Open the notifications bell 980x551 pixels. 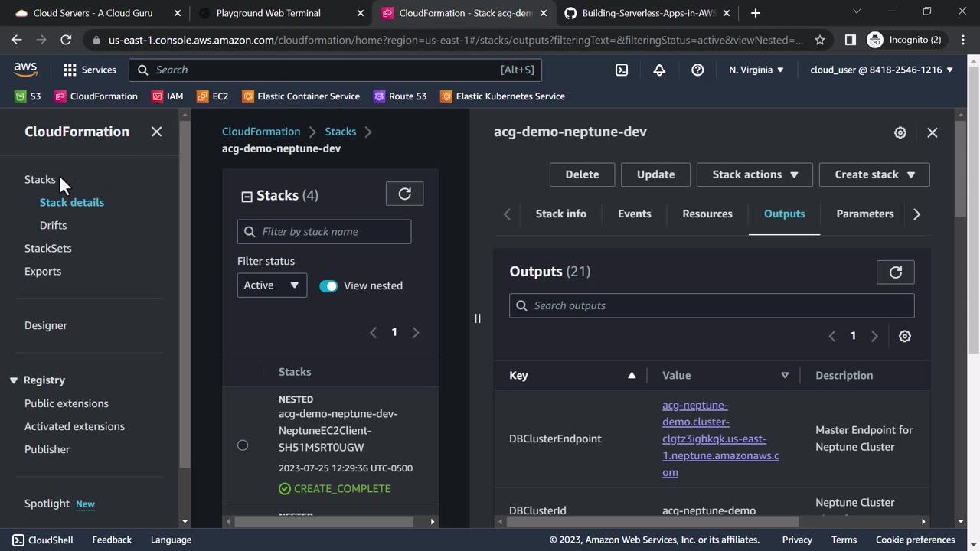tap(659, 70)
